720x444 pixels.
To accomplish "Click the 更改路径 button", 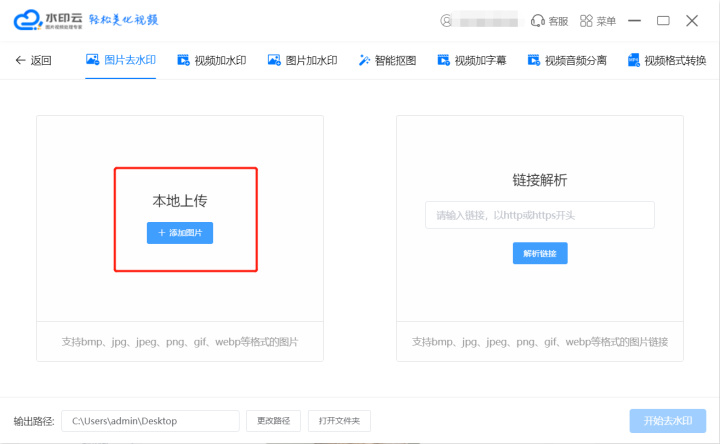I will (273, 421).
